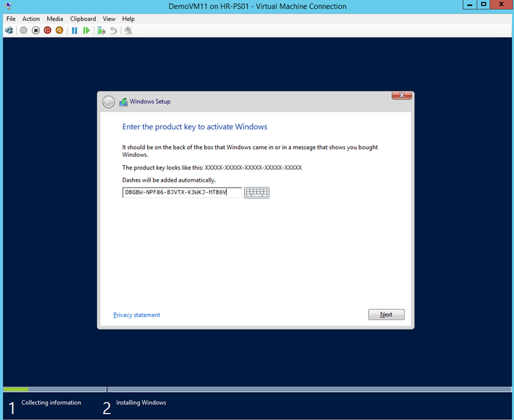The image size is (514, 420).
Task: Click the grey Start VM toolbar icon
Action: [24, 30]
